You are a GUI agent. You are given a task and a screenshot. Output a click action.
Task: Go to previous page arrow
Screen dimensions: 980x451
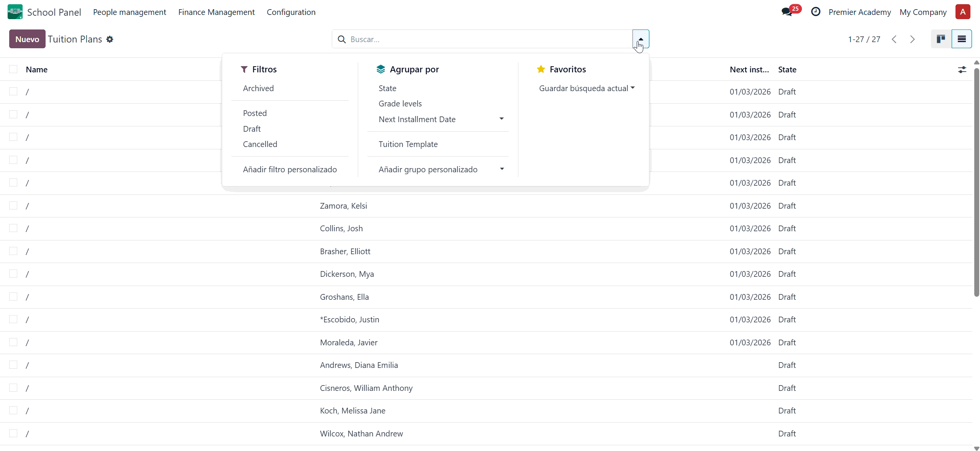[894, 39]
